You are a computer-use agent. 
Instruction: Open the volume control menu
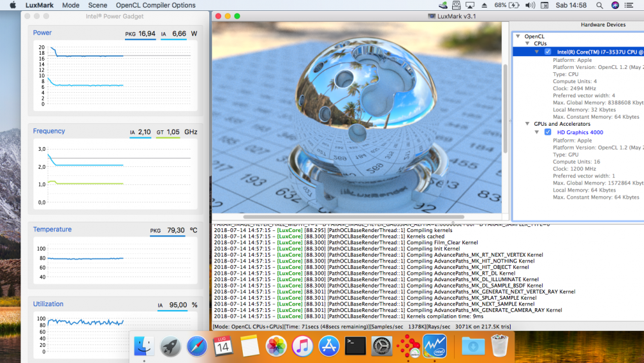pyautogui.click(x=530, y=5)
